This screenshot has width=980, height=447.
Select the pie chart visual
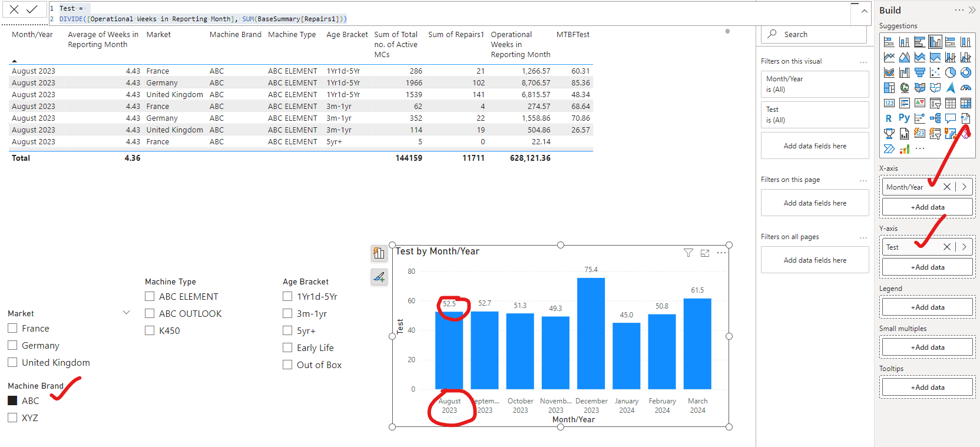click(x=951, y=72)
